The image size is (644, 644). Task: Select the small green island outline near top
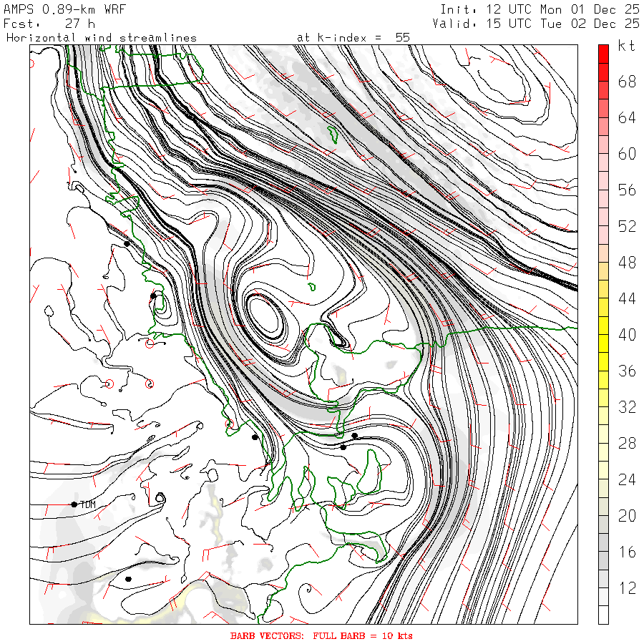click(x=333, y=133)
